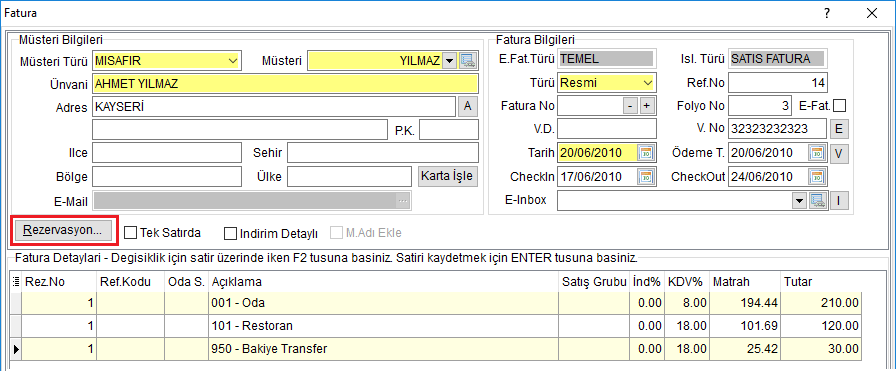Image resolution: width=896 pixels, height=371 pixels.
Task: Select the 950 - Bakiye Transfer row
Action: [x=436, y=349]
